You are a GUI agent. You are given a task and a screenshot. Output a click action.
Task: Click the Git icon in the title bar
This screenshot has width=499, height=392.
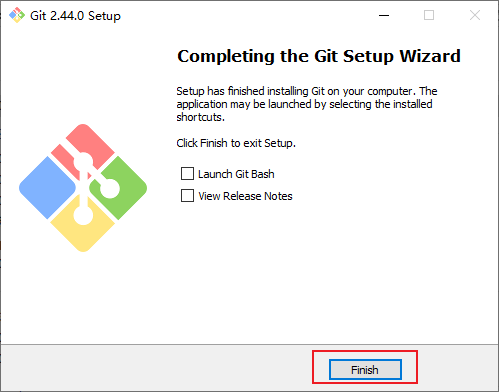(17, 15)
